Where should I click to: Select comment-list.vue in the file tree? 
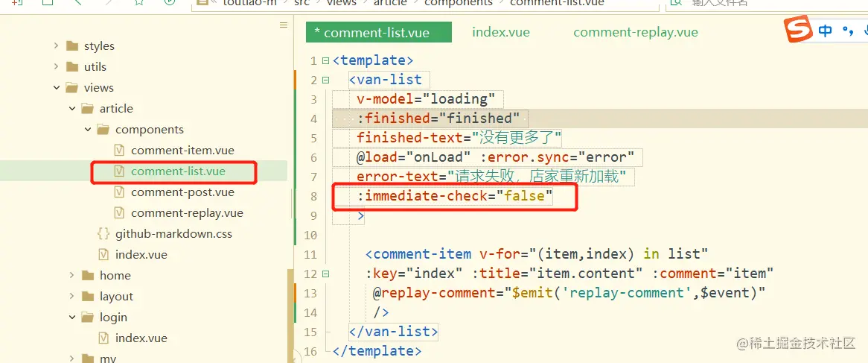tap(178, 171)
